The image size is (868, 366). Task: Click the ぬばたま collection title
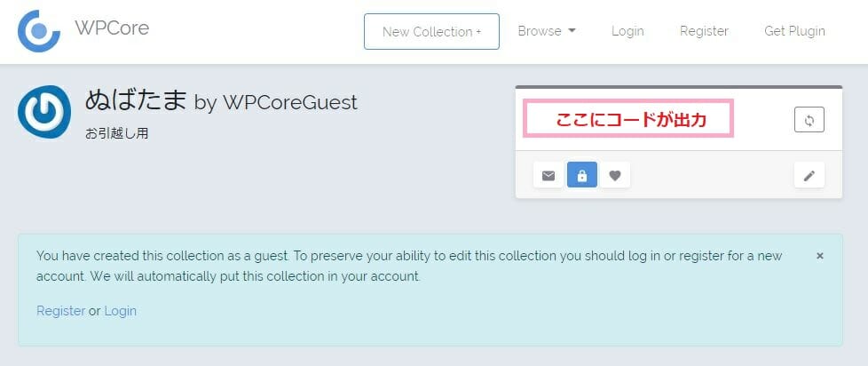pos(136,100)
